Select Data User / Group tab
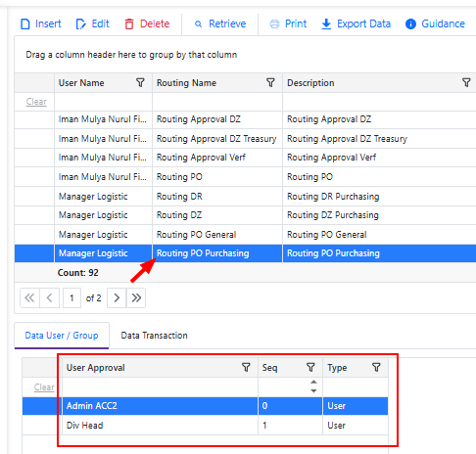Viewport: 476px width, 454px height. coord(62,336)
